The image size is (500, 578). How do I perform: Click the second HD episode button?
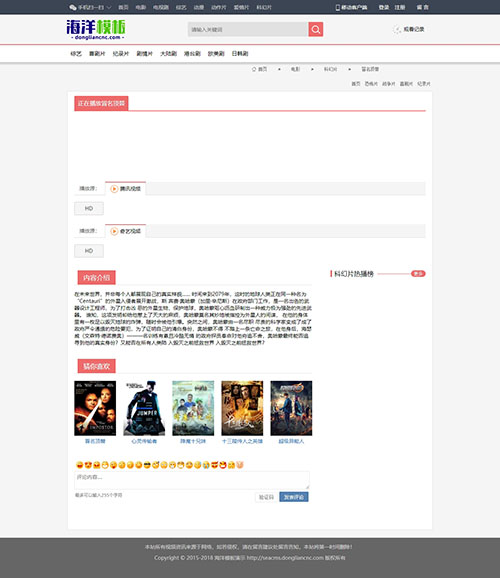click(89, 251)
